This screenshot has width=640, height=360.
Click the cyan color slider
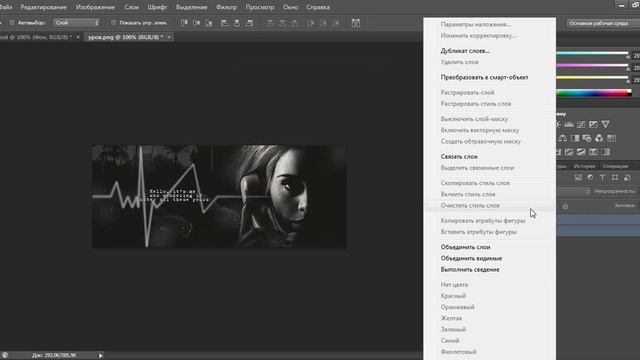[592, 53]
